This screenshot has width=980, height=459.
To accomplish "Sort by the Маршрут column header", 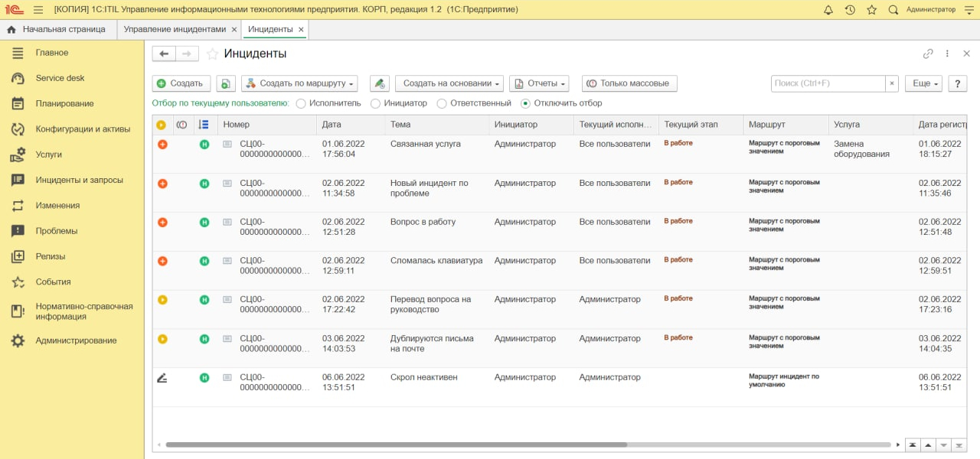I will (786, 125).
